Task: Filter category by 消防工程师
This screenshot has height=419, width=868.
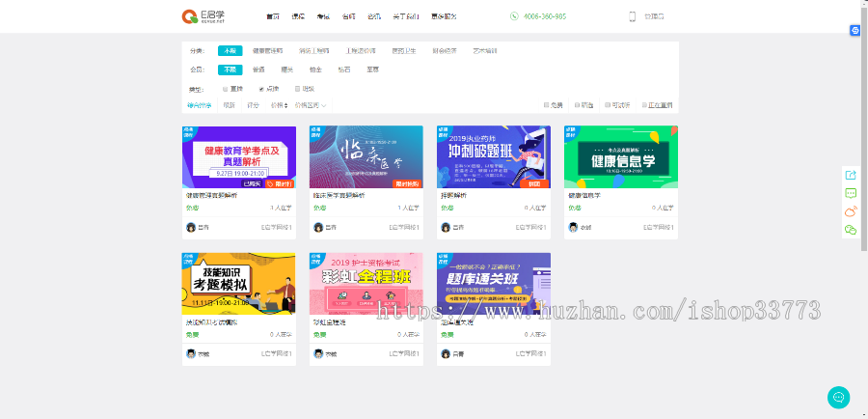Action: (x=313, y=50)
